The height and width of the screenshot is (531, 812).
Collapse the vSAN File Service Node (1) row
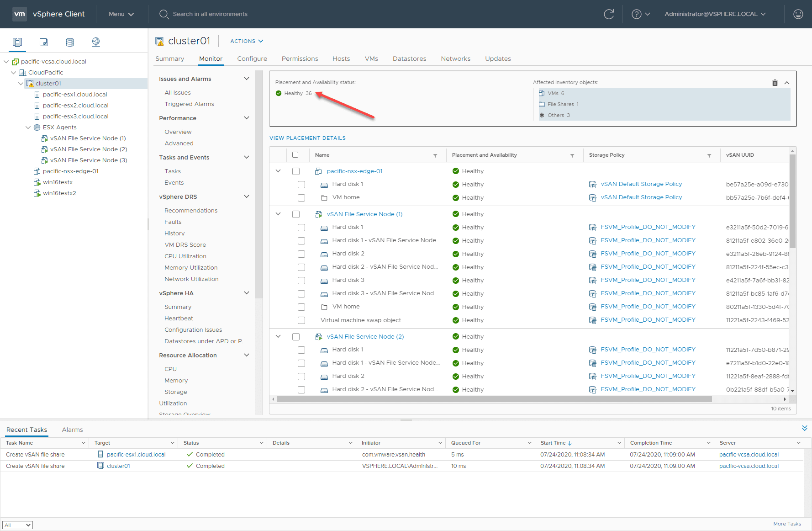point(278,214)
